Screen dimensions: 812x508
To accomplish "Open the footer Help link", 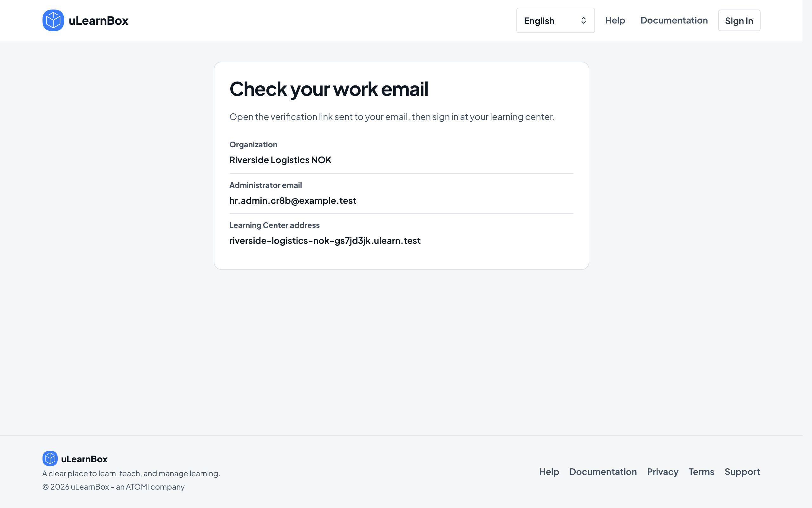I will pyautogui.click(x=549, y=472).
